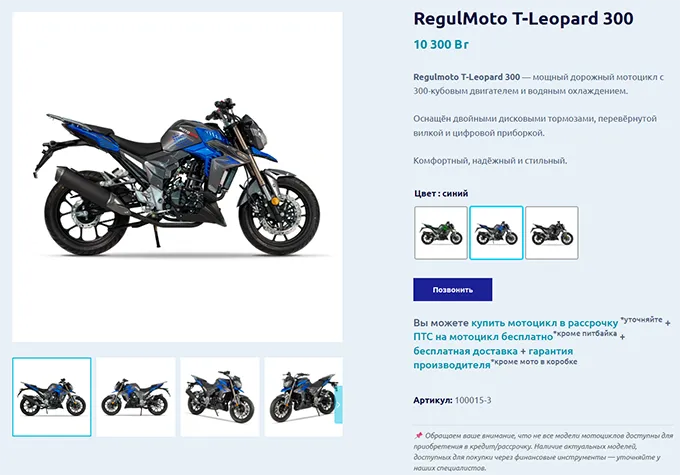Click the RegulMoto T-Leopard 300 title
The image size is (680, 475).
(x=523, y=19)
